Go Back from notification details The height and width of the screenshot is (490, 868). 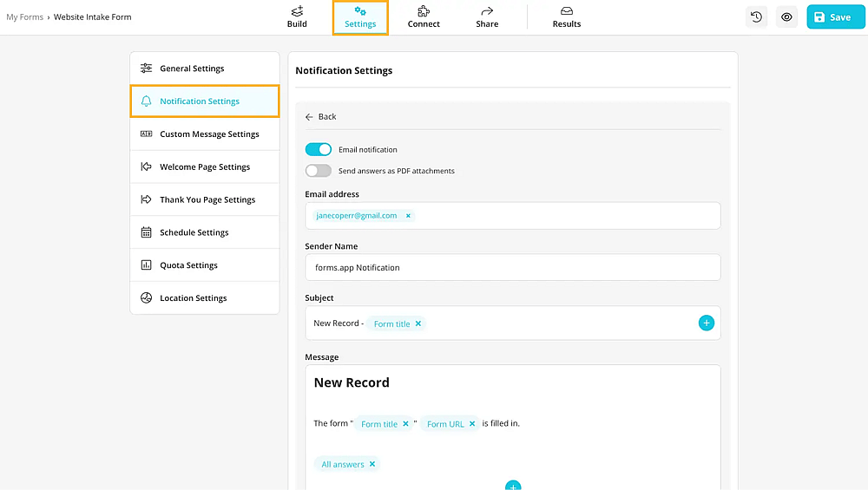pos(320,117)
